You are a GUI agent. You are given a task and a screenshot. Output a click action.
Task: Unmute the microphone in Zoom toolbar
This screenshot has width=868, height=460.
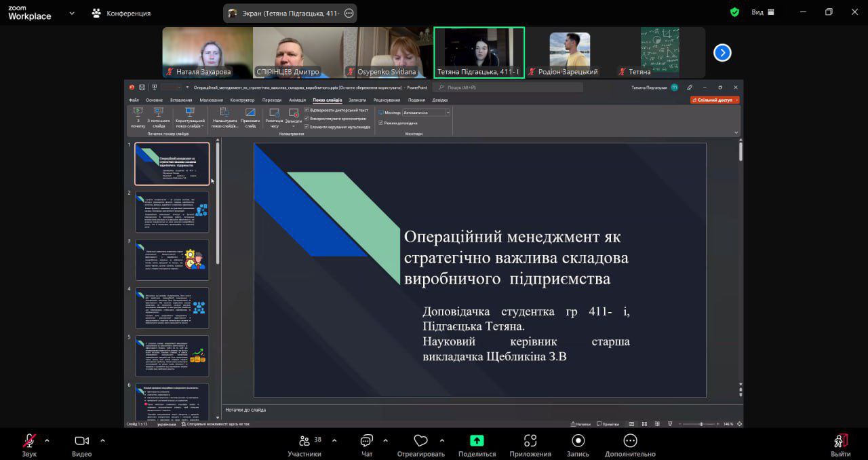tap(29, 441)
